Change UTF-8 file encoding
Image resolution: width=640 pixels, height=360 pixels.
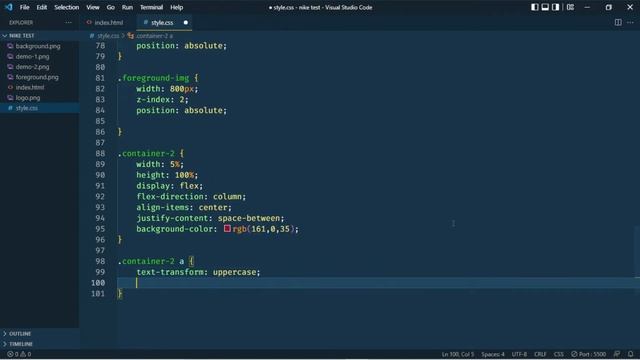pos(519,354)
